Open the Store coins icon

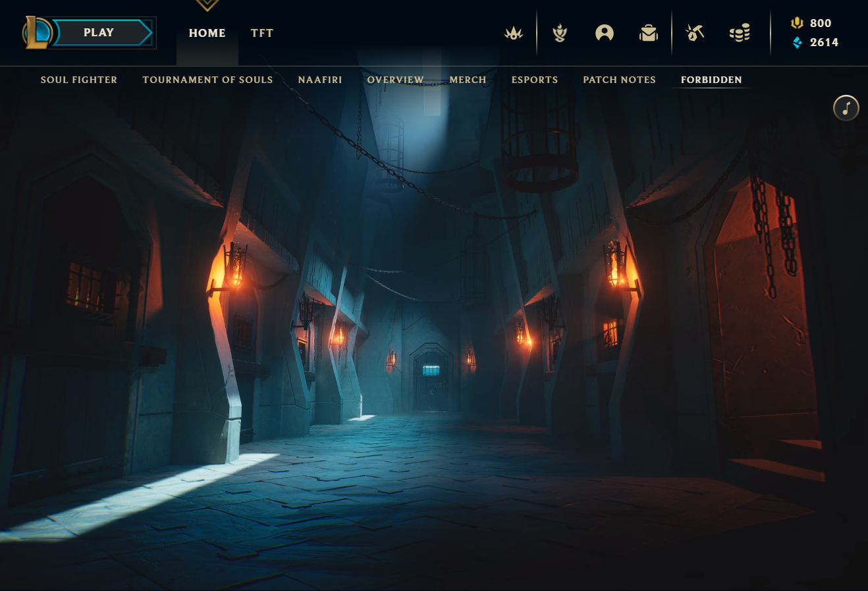coord(740,33)
